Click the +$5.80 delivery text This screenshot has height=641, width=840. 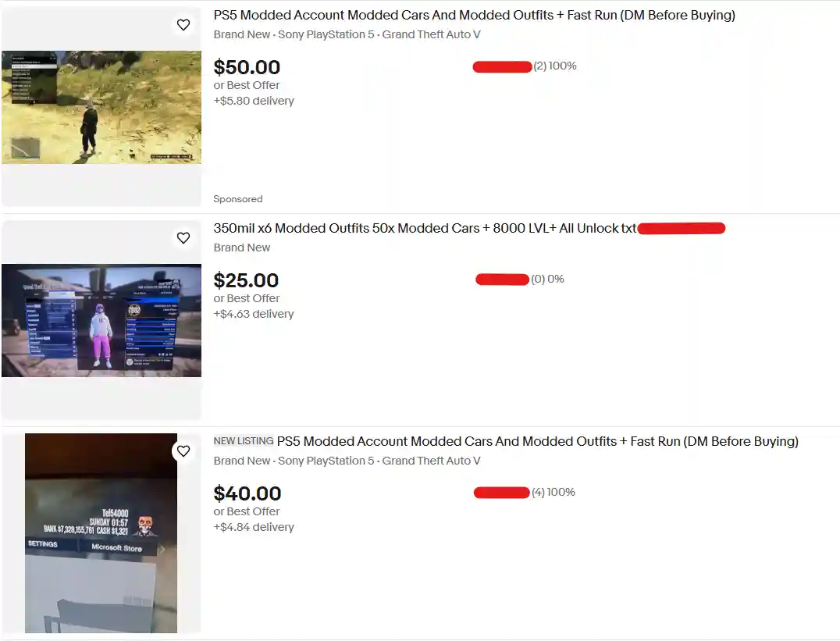(254, 101)
